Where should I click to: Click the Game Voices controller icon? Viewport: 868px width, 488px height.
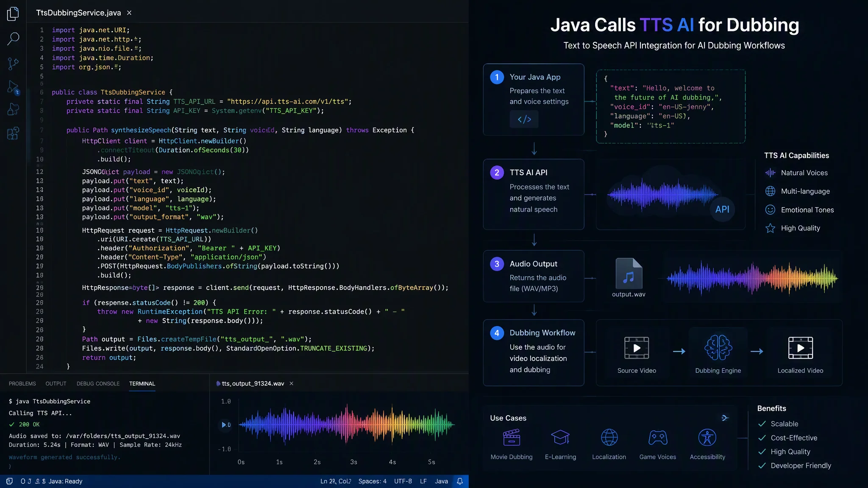[x=658, y=438]
